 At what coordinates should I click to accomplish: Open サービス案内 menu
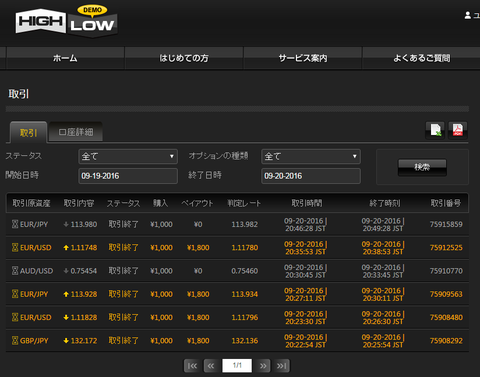click(303, 58)
